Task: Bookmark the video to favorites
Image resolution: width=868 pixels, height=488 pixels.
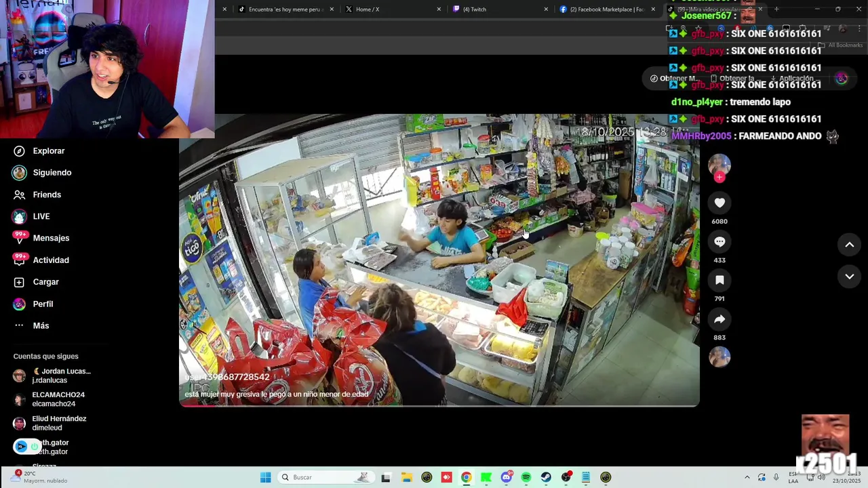Action: (719, 280)
